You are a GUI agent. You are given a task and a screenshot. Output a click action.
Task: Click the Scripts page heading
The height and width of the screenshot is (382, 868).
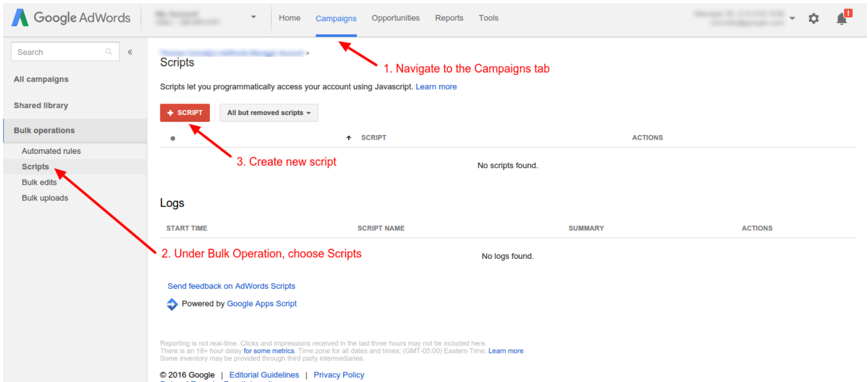(177, 63)
